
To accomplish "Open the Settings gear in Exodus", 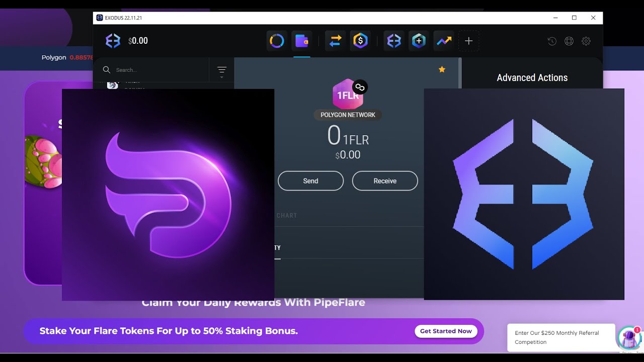I will (x=586, y=41).
